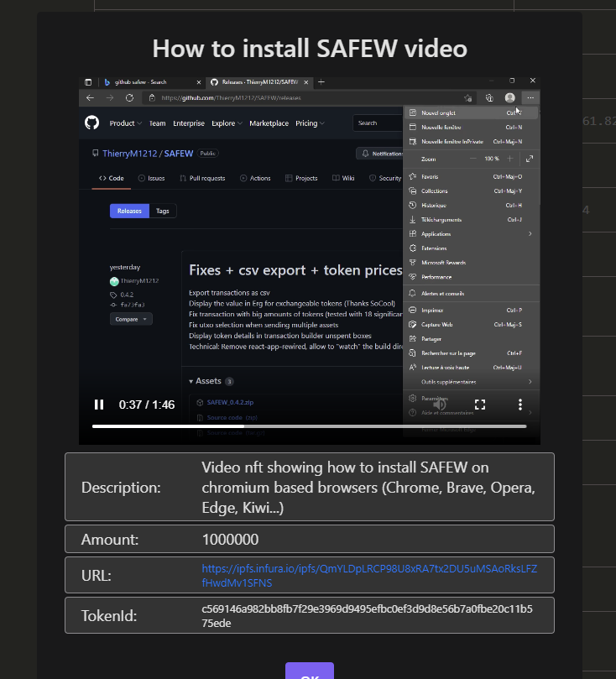Screen dimensions: 616x679
Task: Choose Historique in the Edge menu
Action: coord(472,206)
